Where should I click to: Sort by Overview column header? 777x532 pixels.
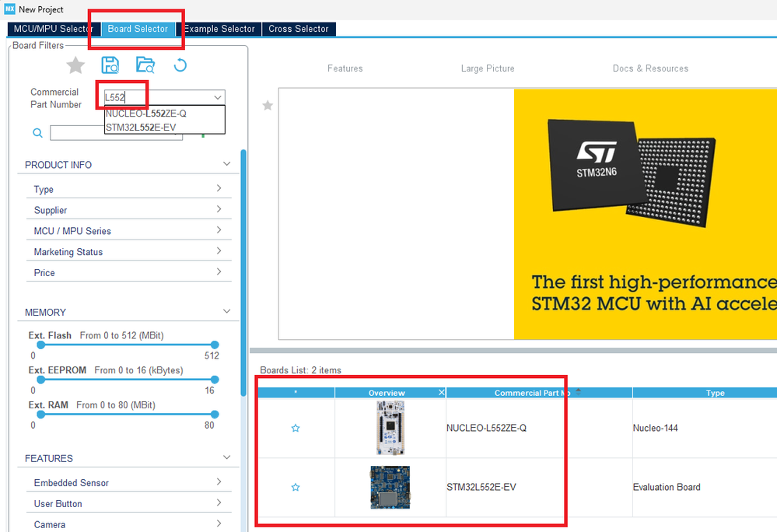387,393
